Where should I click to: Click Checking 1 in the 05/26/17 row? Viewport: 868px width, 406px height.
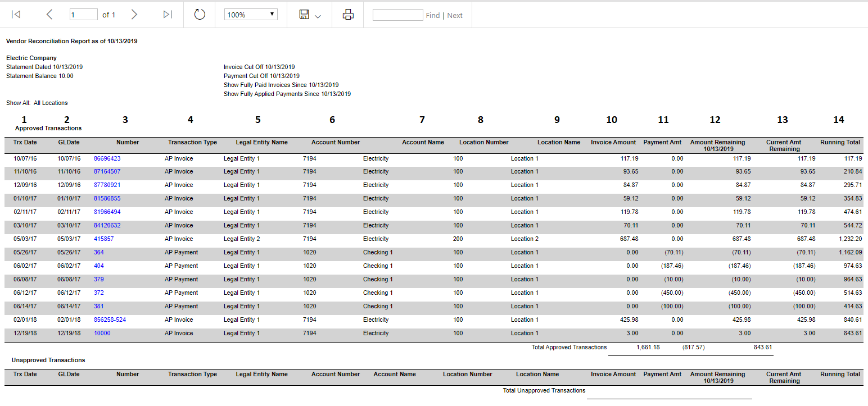click(x=378, y=253)
